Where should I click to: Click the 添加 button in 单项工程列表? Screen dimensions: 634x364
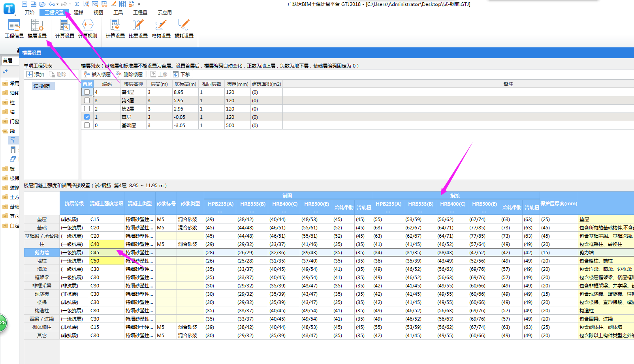(x=36, y=74)
